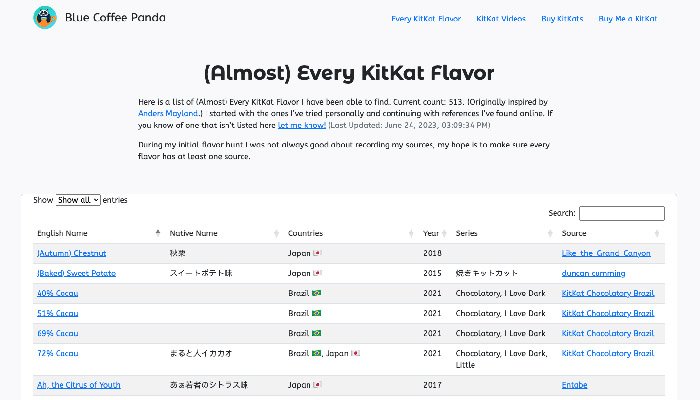Open Every KitKat Flavor menu item
The height and width of the screenshot is (400, 700).
[x=426, y=19]
